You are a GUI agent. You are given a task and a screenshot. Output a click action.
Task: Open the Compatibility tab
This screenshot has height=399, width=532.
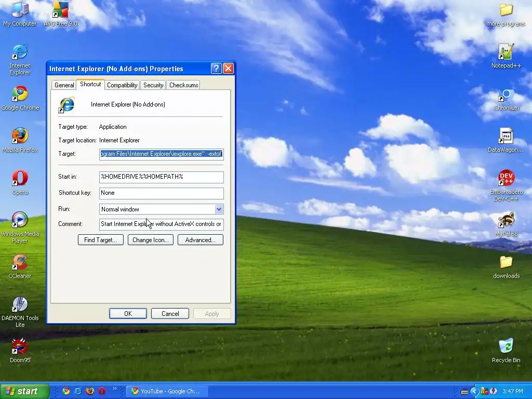[122, 85]
